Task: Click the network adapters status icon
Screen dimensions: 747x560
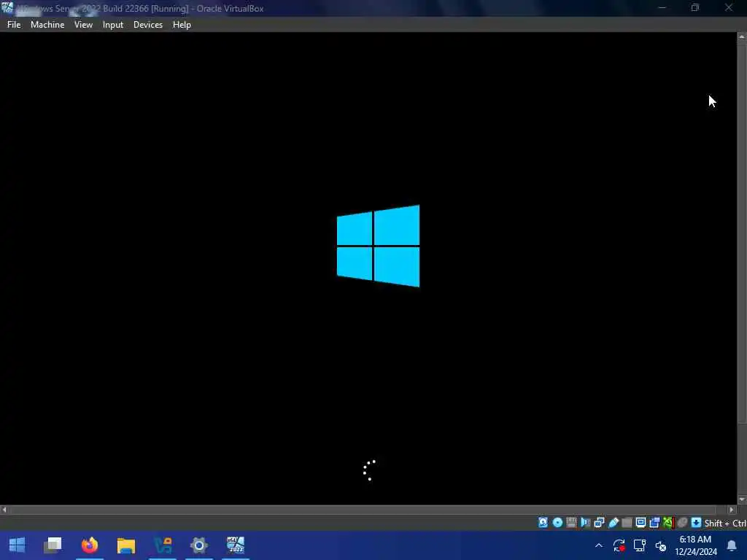Action: pos(599,523)
